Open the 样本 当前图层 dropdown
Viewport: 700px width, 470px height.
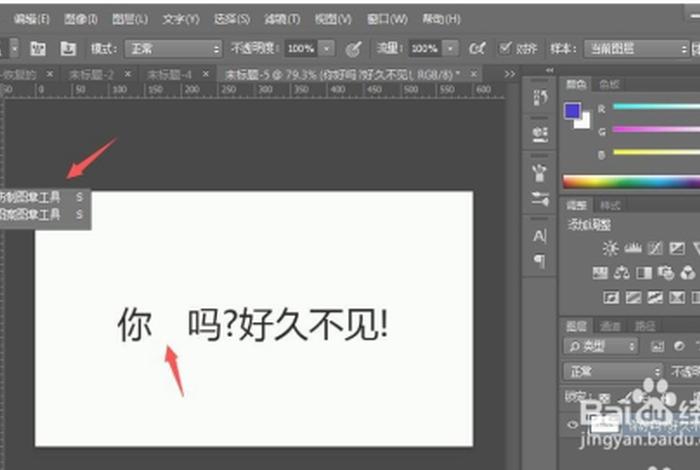click(x=637, y=49)
